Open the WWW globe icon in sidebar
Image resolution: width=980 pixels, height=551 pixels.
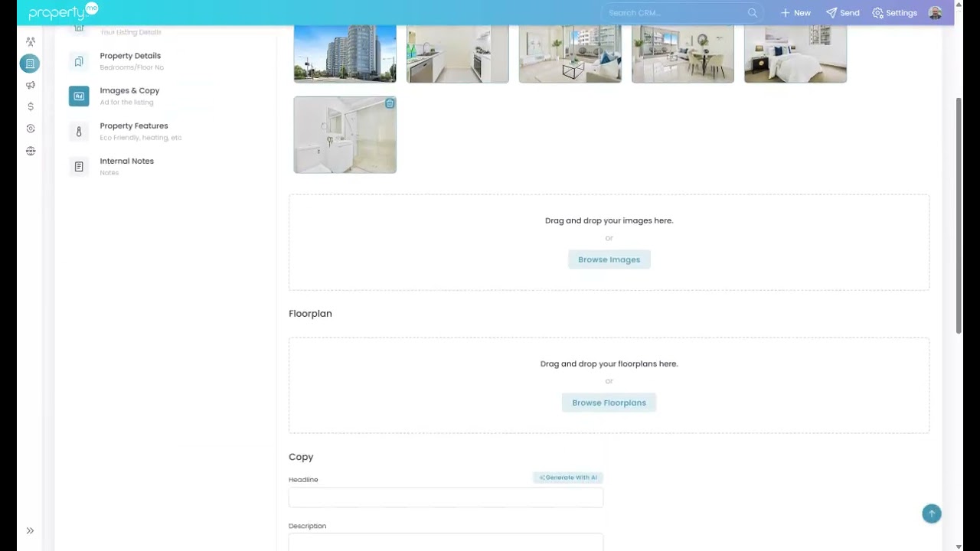tap(31, 151)
